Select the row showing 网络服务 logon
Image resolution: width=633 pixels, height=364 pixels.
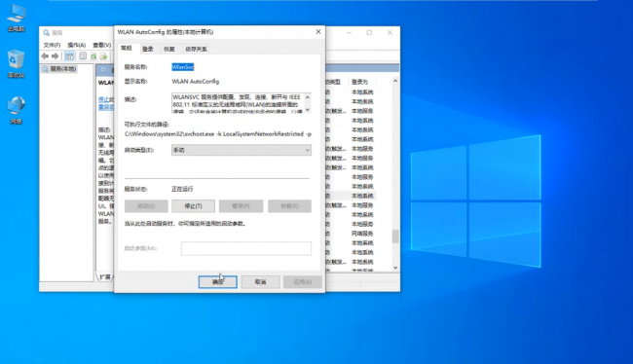point(351,234)
